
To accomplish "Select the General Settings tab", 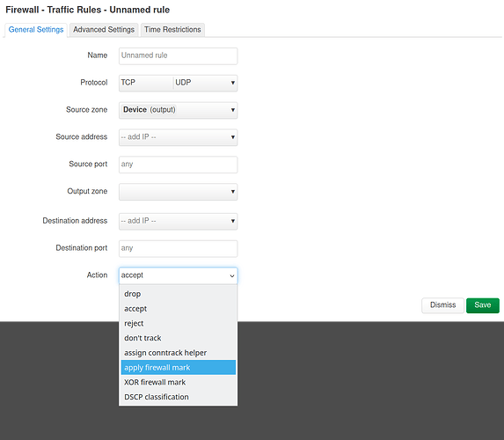I will 36,30.
